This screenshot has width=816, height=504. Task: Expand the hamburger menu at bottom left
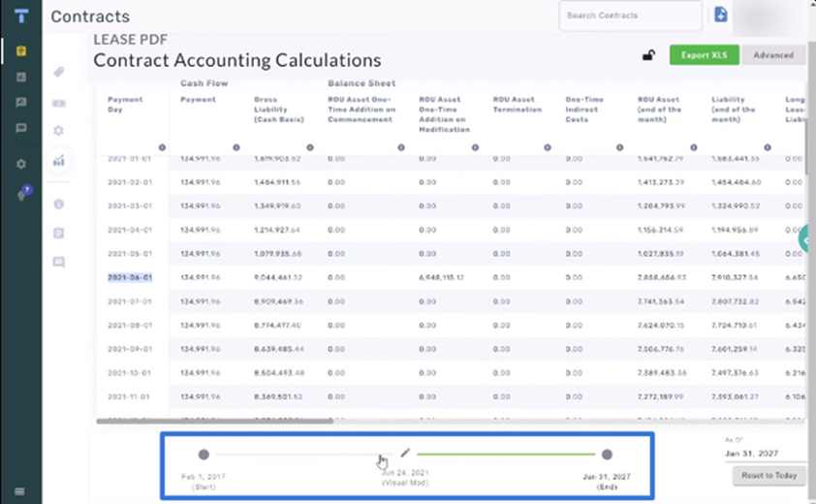(20, 490)
